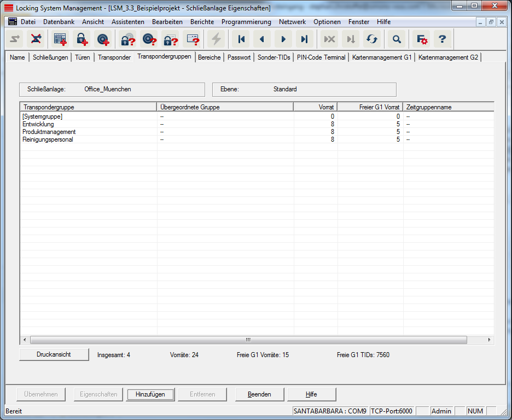
Task: Click the refresh arrows toolbar icon
Action: pos(372,39)
